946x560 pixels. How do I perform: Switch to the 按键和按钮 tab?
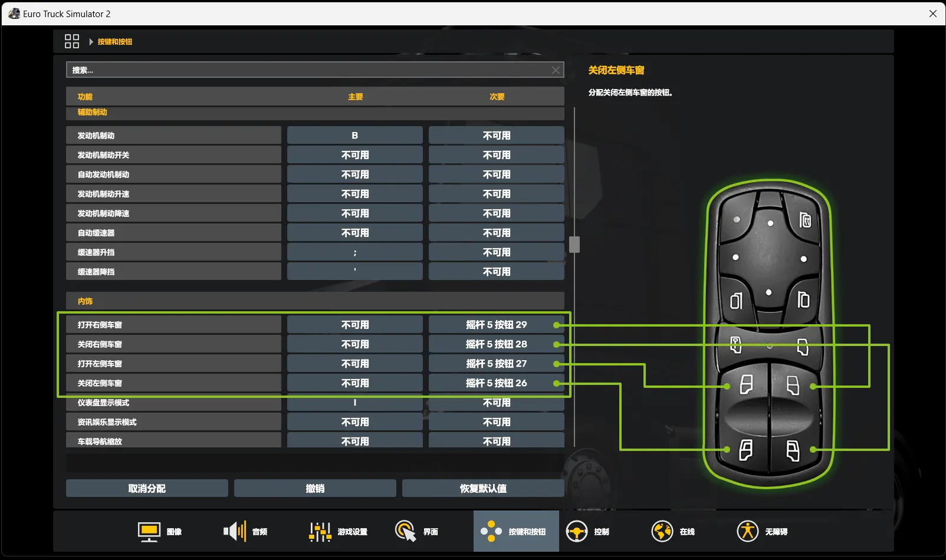tap(516, 531)
